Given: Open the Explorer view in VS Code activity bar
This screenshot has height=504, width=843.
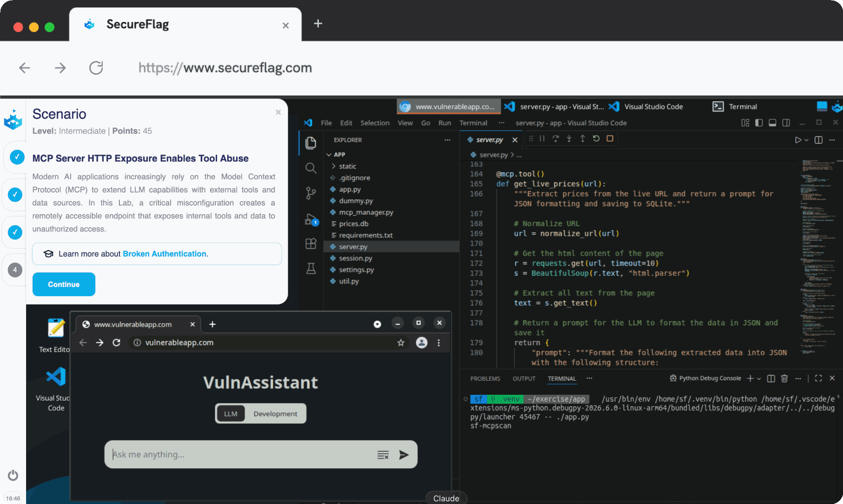Looking at the screenshot, I should [x=311, y=143].
